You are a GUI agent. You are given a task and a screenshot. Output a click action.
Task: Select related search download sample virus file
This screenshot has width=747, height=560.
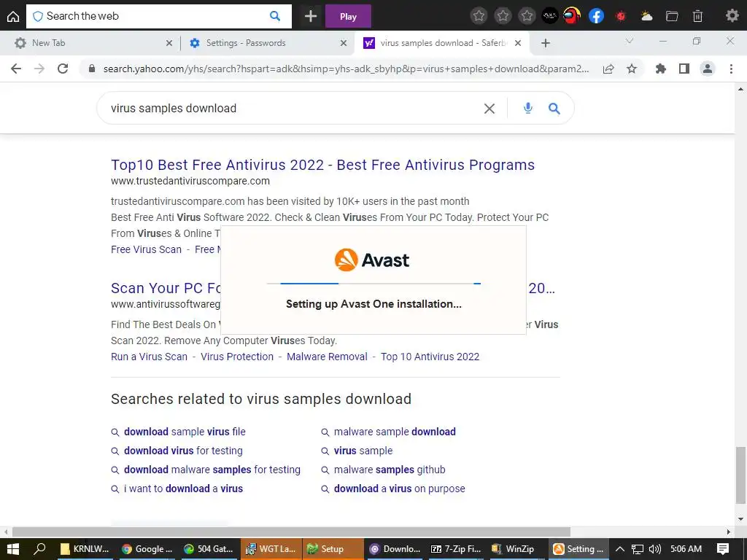pos(185,432)
